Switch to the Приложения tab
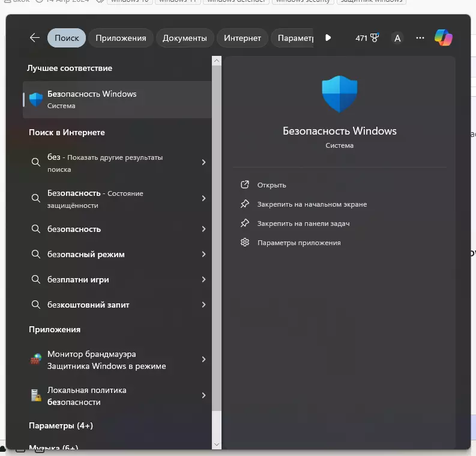476x456 pixels. (121, 38)
